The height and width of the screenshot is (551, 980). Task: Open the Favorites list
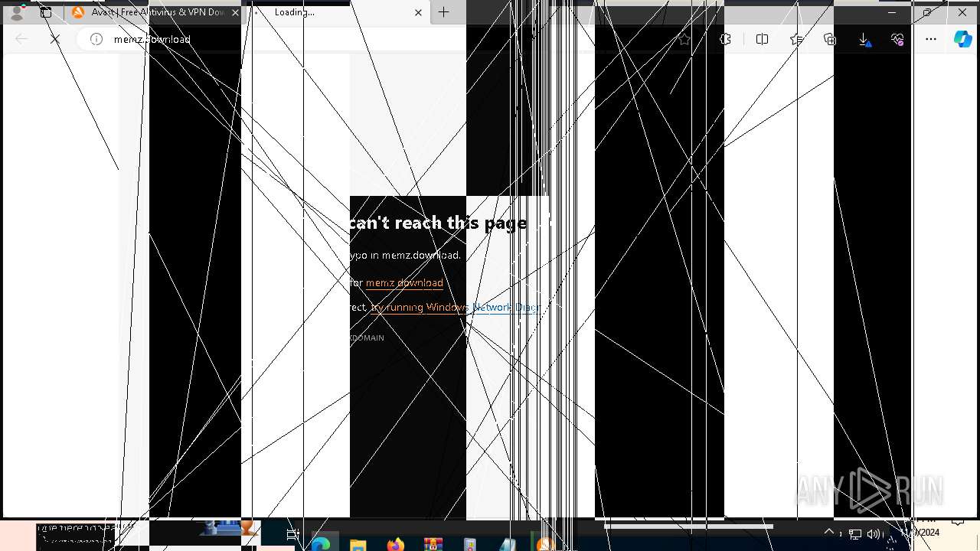coord(796,39)
